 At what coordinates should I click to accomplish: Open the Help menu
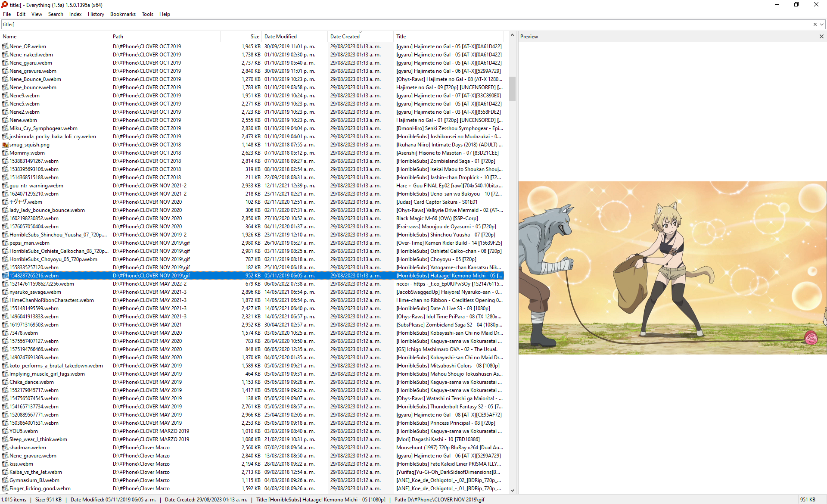click(x=165, y=14)
